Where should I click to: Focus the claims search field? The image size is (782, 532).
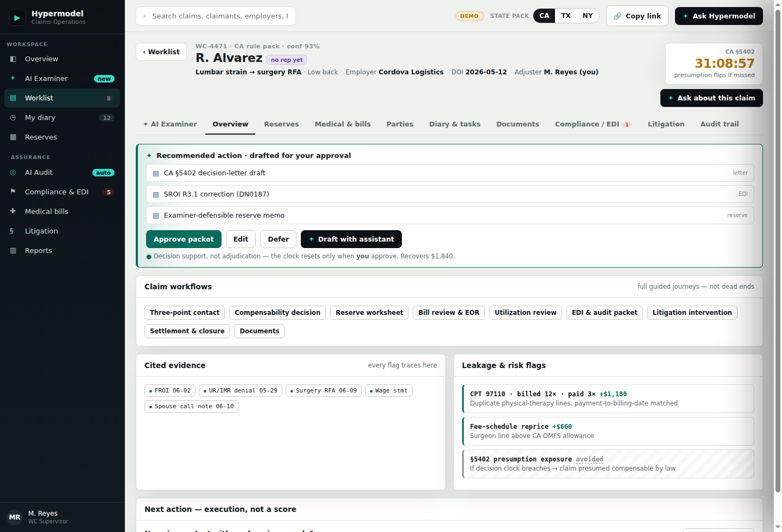216,16
